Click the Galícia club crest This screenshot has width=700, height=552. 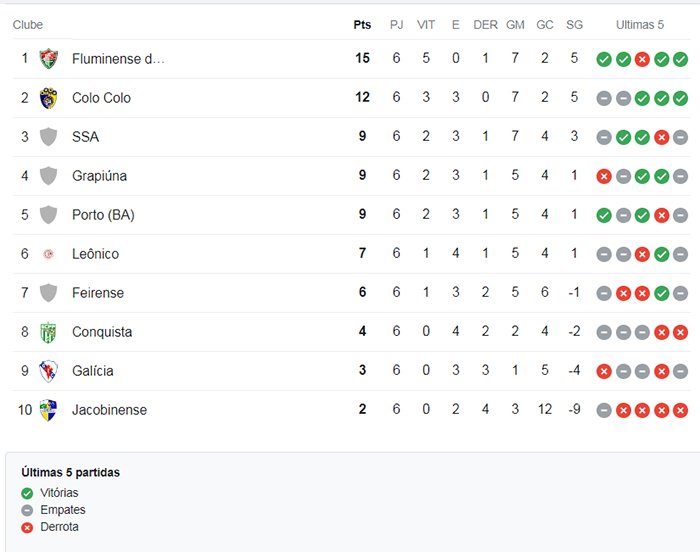click(48, 371)
